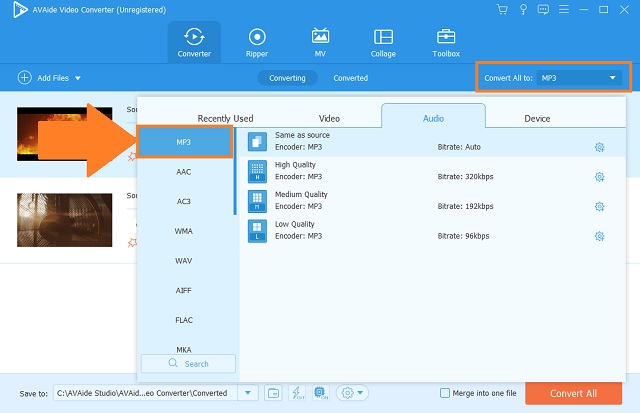The image size is (640, 413).
Task: Open settings gear for Medium Quality
Action: [599, 206]
